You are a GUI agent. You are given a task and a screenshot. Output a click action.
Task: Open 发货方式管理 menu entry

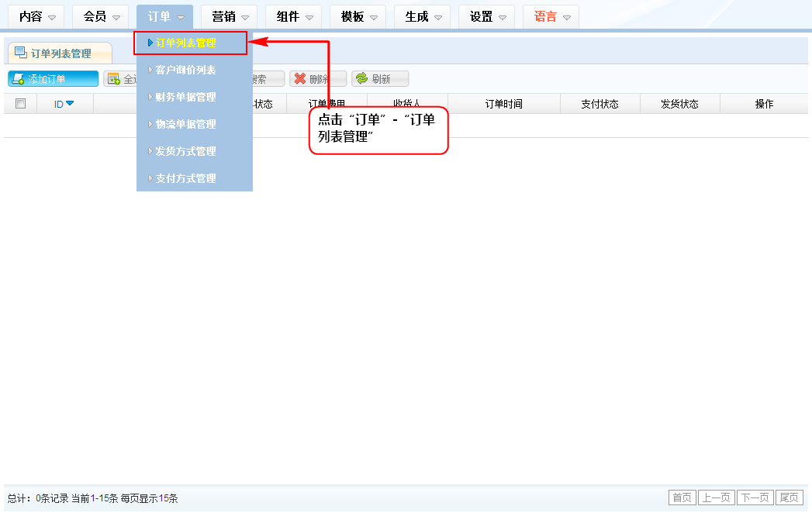[x=186, y=152]
